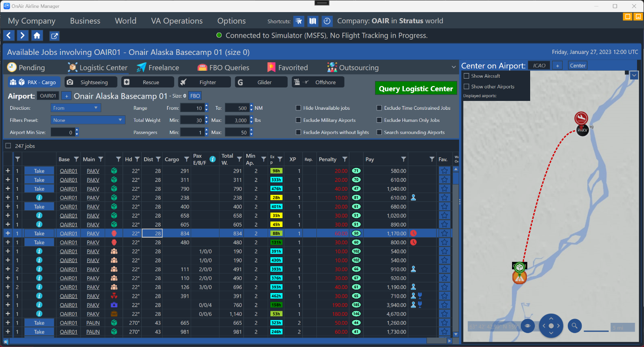Click the map zoom magnifier icon
The height and width of the screenshot is (347, 644).
click(575, 326)
